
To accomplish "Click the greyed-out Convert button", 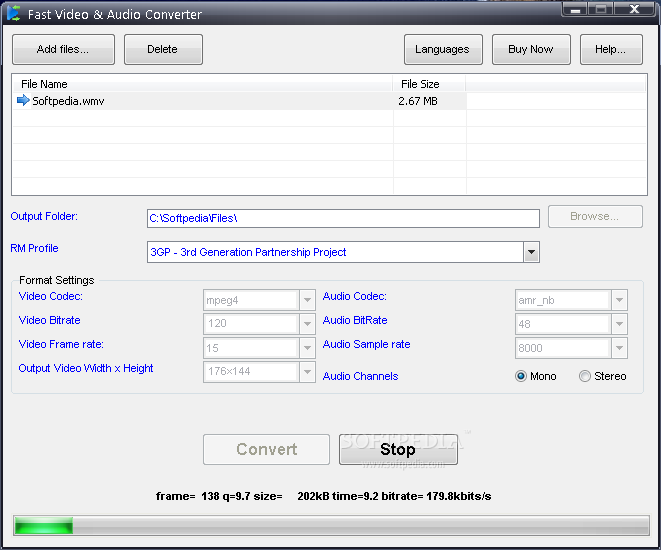I will pyautogui.click(x=266, y=449).
